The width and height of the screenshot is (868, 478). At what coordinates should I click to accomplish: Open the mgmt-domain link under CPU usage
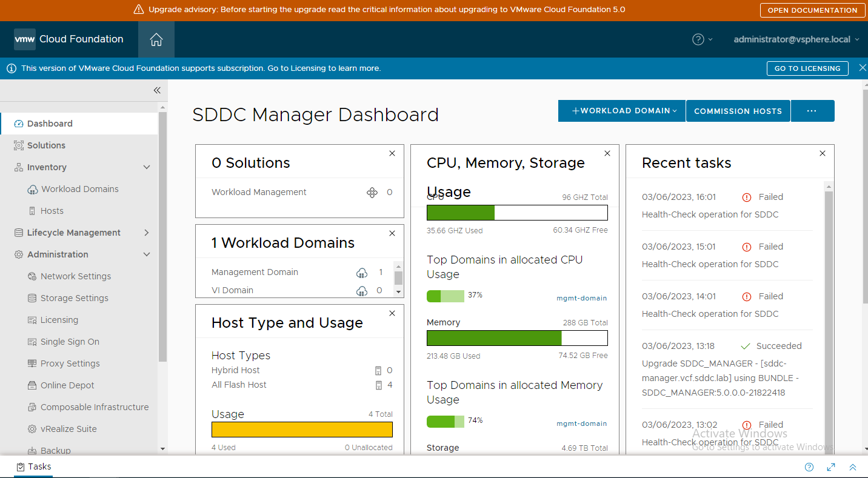tap(581, 298)
